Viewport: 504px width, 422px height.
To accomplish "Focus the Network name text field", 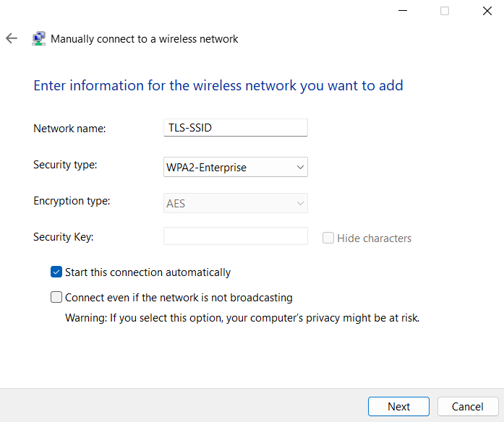I will tap(236, 128).
